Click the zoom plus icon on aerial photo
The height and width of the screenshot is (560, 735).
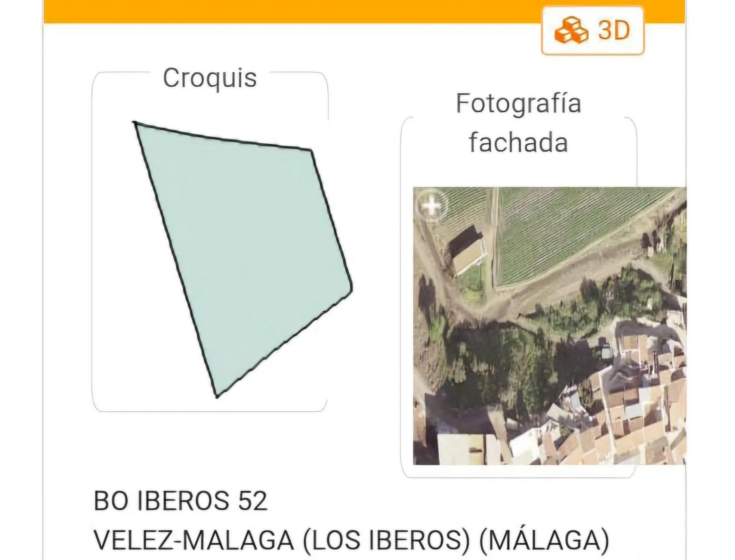tap(432, 205)
